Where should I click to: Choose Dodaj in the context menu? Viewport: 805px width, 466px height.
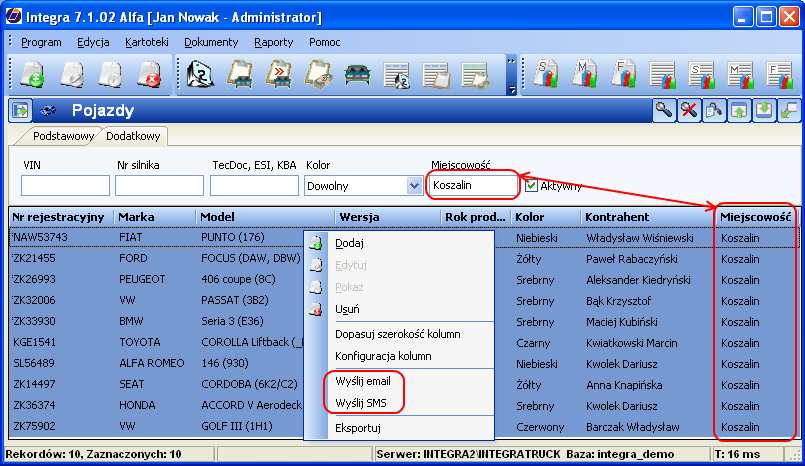pyautogui.click(x=399, y=243)
